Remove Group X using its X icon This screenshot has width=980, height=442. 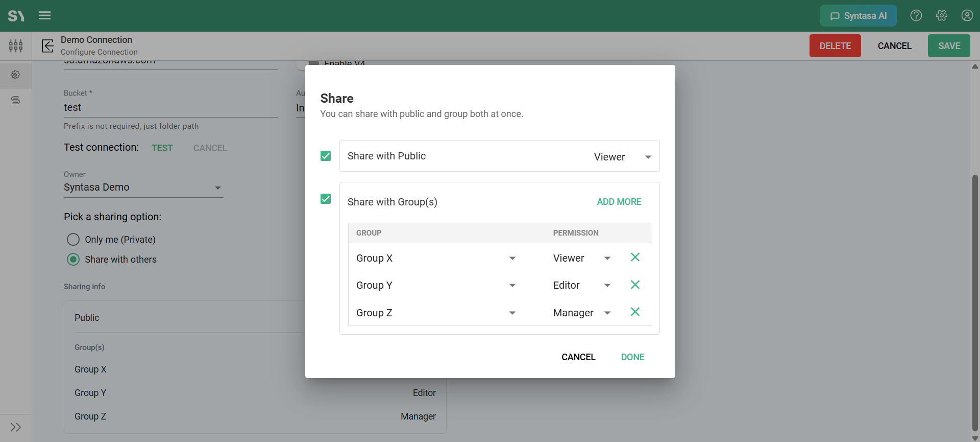(x=635, y=257)
